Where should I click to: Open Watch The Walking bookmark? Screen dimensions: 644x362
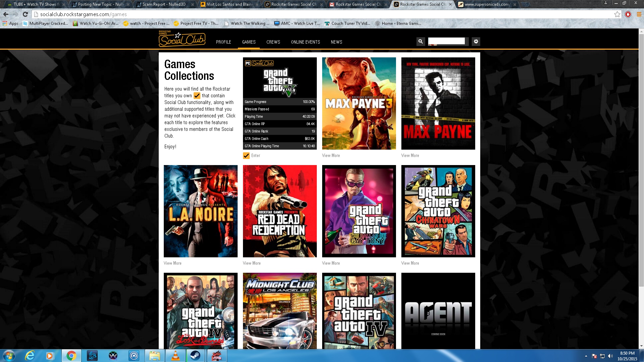(247, 23)
